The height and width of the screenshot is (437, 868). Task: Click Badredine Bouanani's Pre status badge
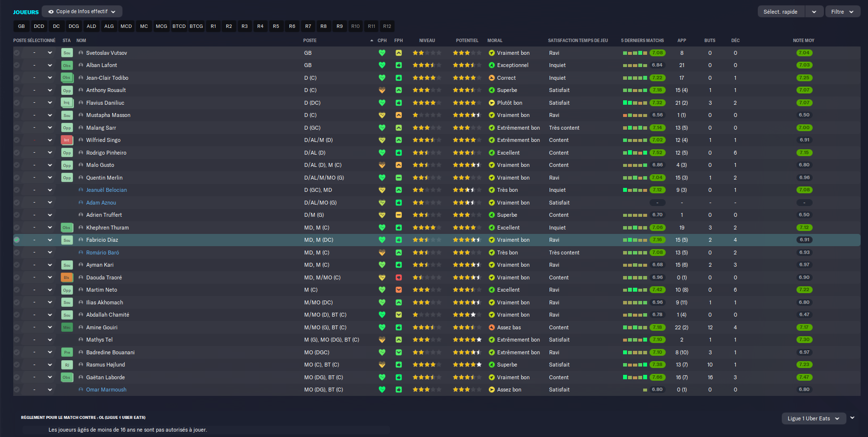point(67,352)
